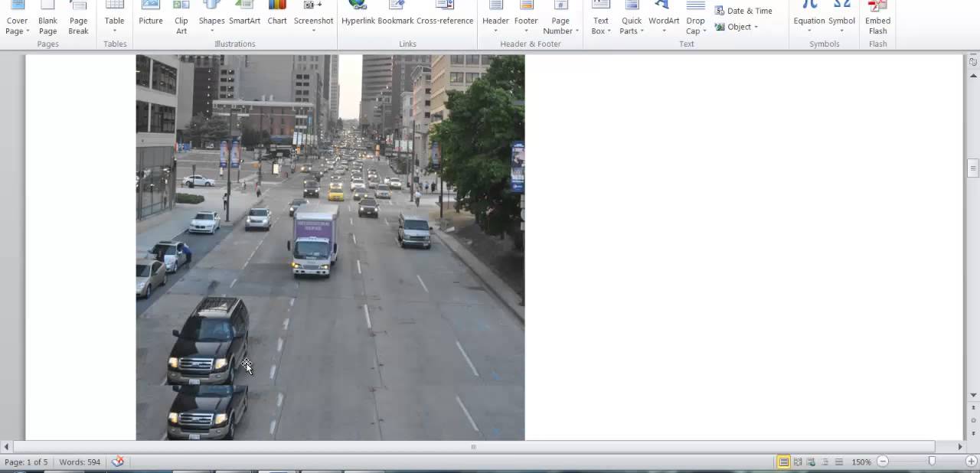Open the Symbol menu
The image size is (980, 473).
tap(841, 18)
